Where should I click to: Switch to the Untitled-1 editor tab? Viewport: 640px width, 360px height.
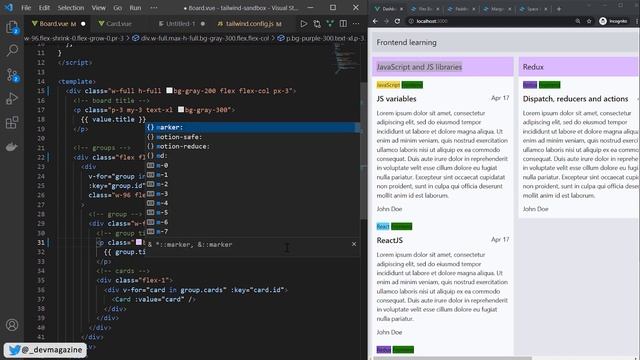(180, 24)
